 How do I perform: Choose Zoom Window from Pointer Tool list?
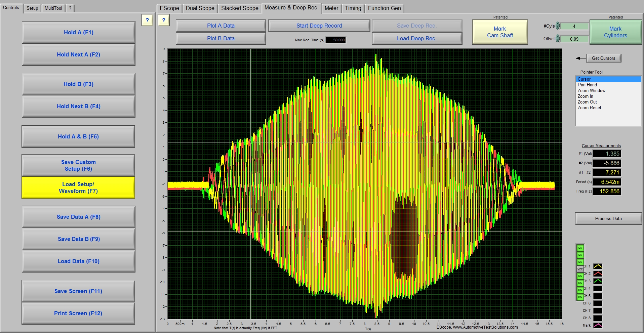[591, 91]
